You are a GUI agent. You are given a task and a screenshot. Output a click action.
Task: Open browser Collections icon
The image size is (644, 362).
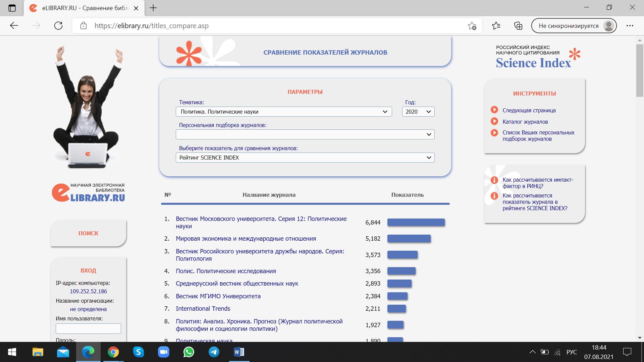pyautogui.click(x=518, y=26)
